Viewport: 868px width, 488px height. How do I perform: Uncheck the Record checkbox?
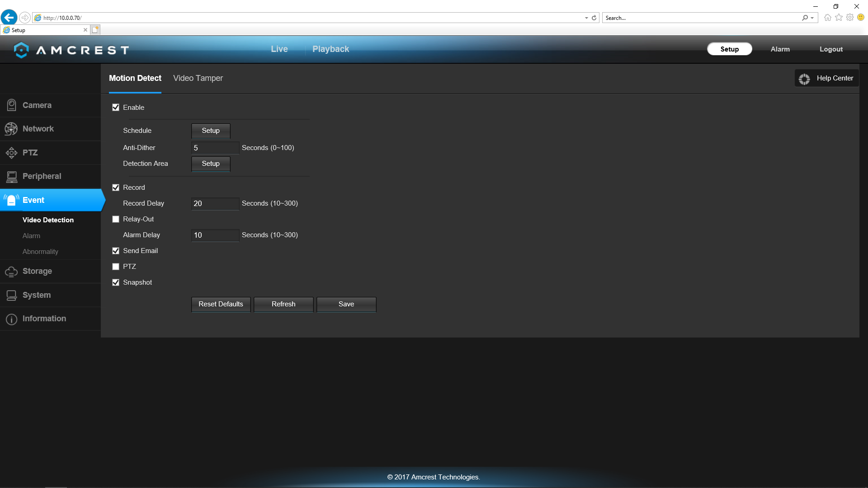pos(116,188)
